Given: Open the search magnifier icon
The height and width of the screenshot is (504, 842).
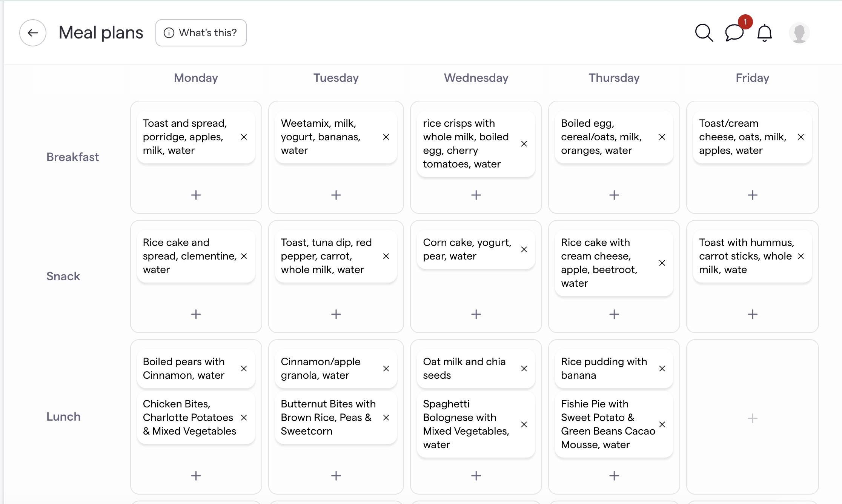Looking at the screenshot, I should tap(704, 33).
